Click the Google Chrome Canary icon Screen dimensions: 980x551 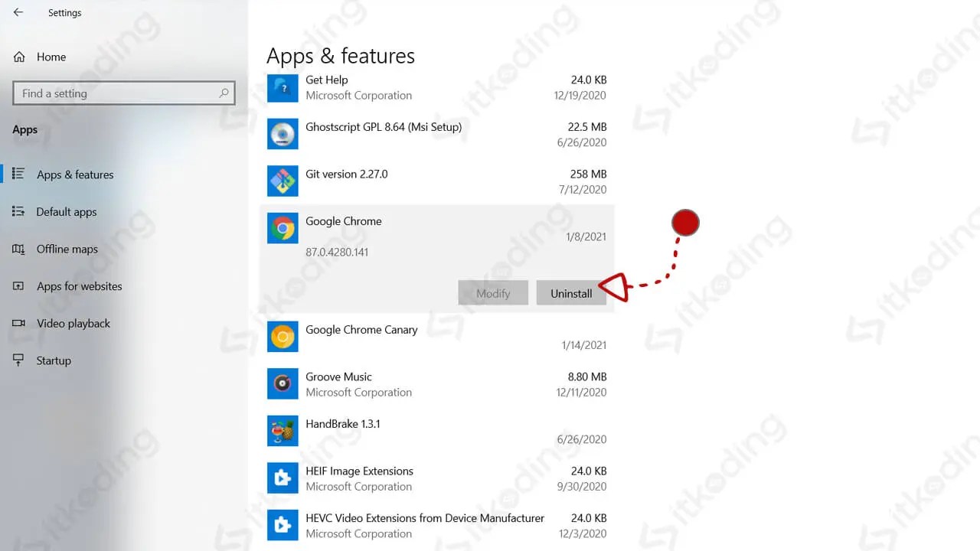click(283, 337)
